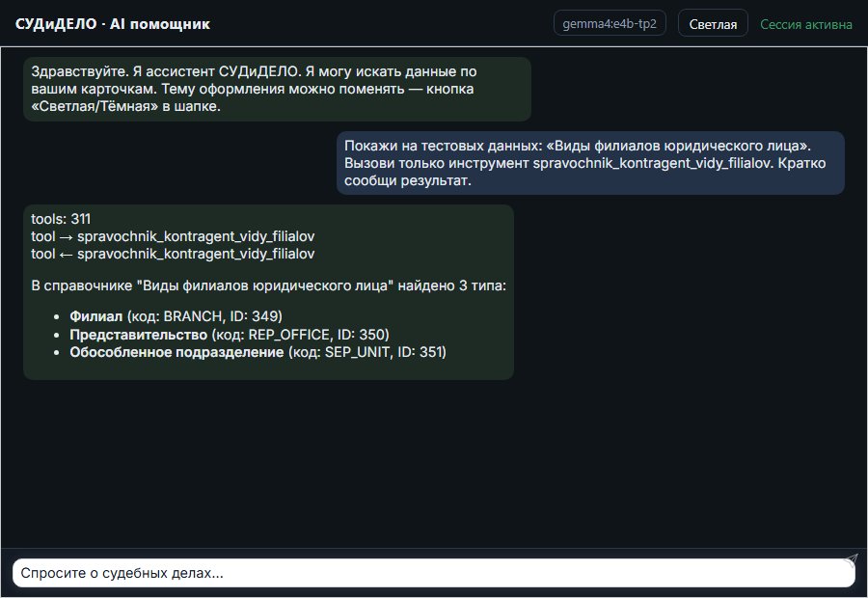Image resolution: width=868 pixels, height=598 pixels.
Task: Click the assistant greeting message bubble
Action: coord(277,89)
